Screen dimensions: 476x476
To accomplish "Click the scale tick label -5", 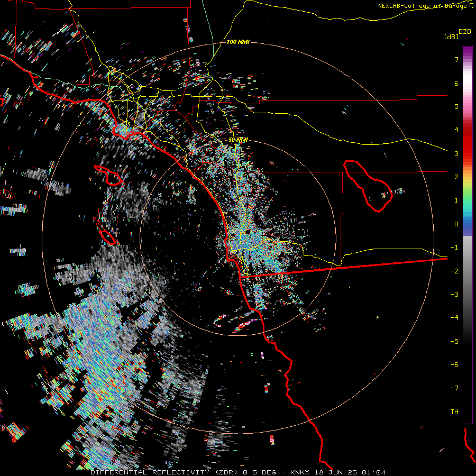I will pyautogui.click(x=454, y=342).
